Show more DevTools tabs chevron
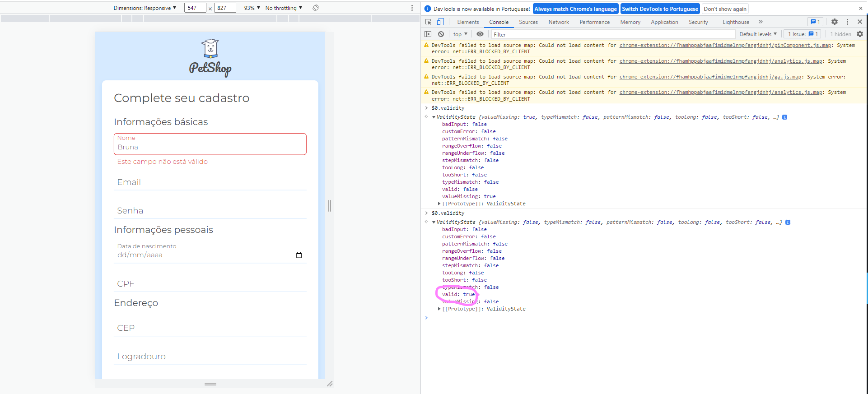 click(761, 22)
